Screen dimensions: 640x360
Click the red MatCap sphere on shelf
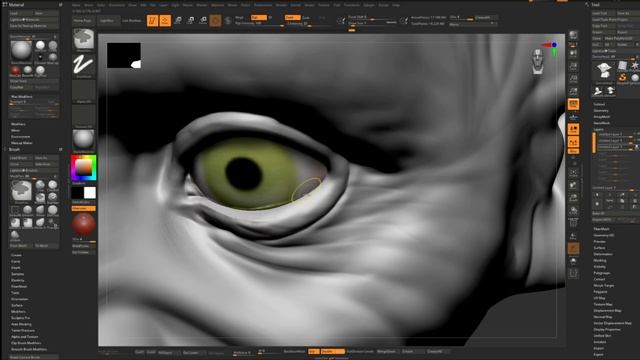click(84, 224)
